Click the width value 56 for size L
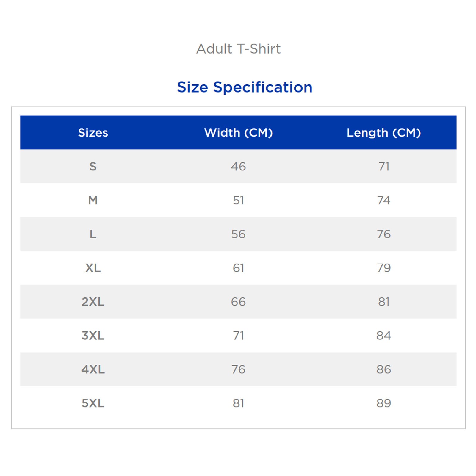Image resolution: width=476 pixels, height=476 pixels. click(x=238, y=234)
